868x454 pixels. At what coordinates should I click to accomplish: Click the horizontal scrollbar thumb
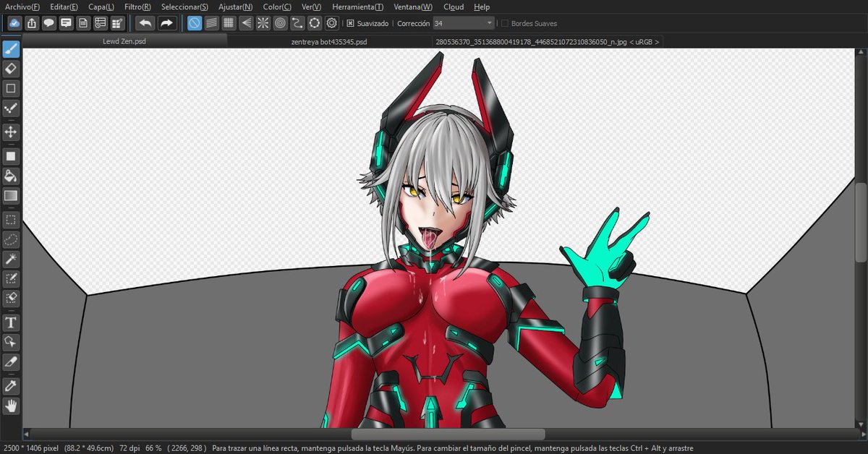pos(448,434)
